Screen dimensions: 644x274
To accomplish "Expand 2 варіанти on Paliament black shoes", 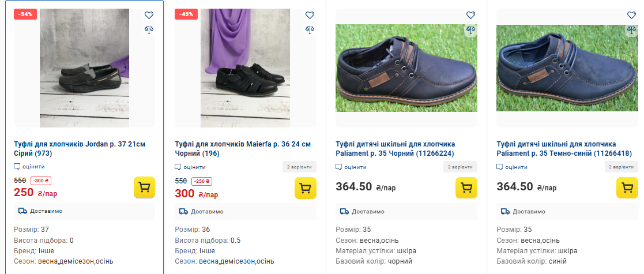I will (461, 167).
